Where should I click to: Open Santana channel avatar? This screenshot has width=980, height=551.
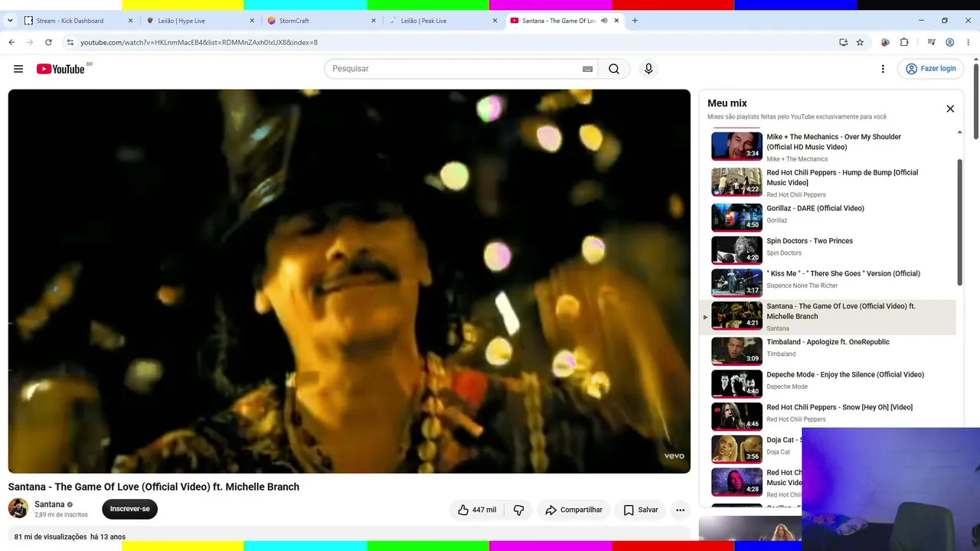tap(18, 508)
